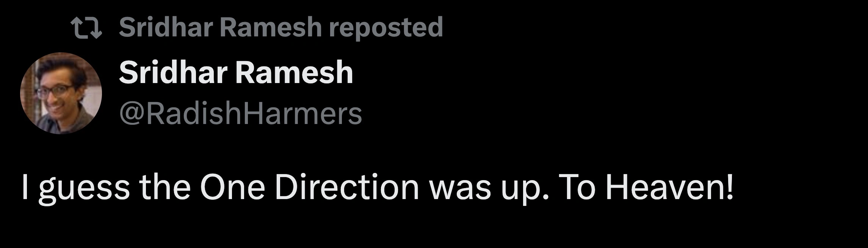The width and height of the screenshot is (868, 248).
Task: Click "Ramesh" in the gray repost line
Action: tap(270, 27)
